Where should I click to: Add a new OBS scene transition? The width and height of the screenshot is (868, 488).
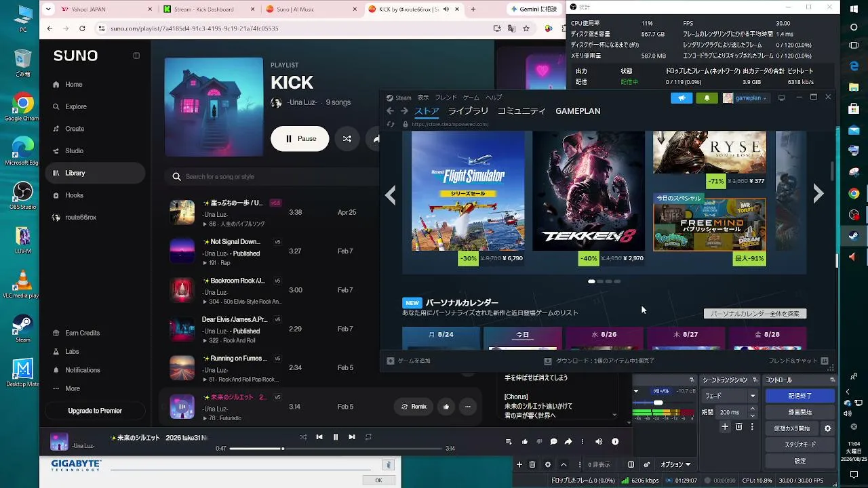pos(725,427)
